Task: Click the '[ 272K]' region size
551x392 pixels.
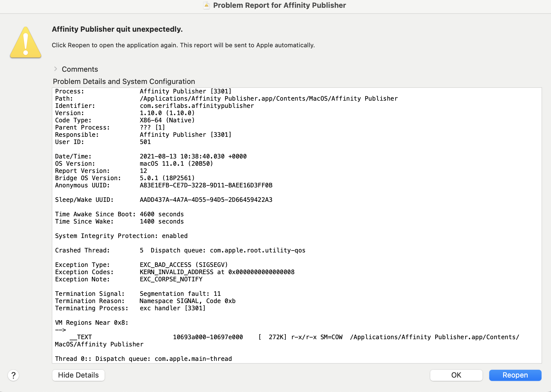Action: (272, 337)
